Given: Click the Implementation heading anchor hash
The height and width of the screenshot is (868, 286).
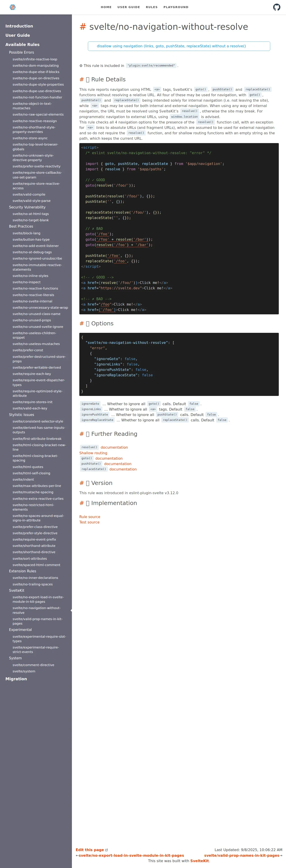Looking at the screenshot, I should pos(82,503).
